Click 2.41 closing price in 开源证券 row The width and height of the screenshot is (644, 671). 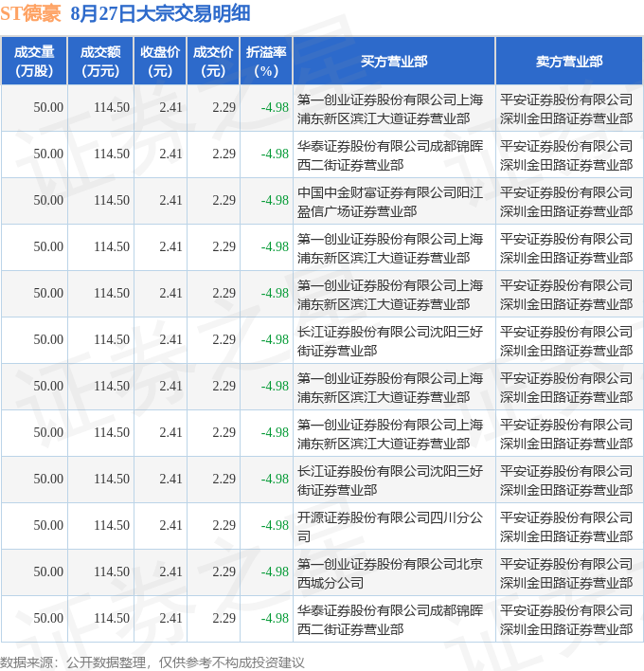coord(170,525)
